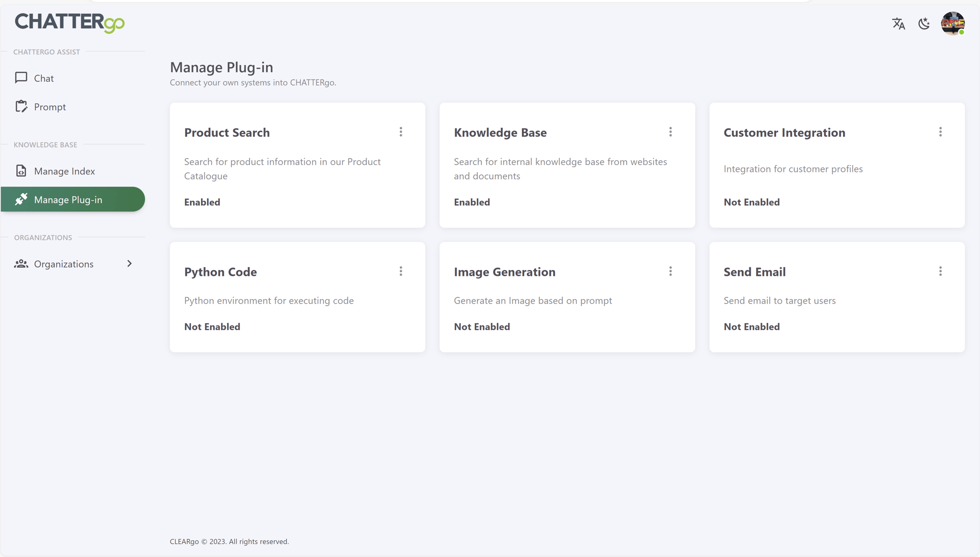Click the language translate icon

[898, 24]
